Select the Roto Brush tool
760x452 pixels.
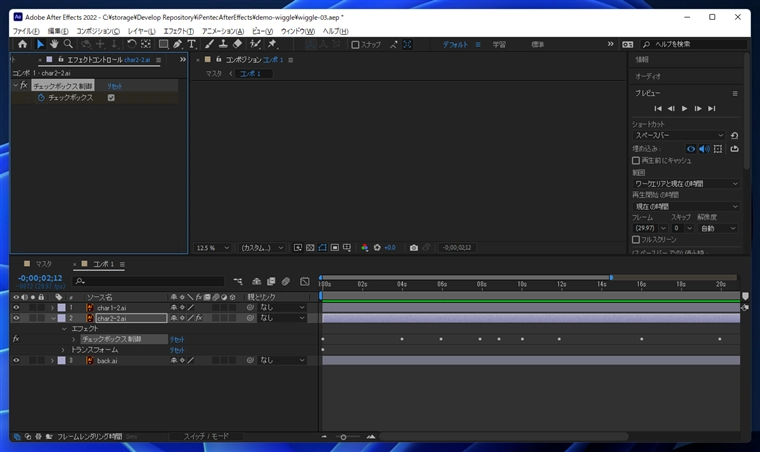(x=255, y=44)
